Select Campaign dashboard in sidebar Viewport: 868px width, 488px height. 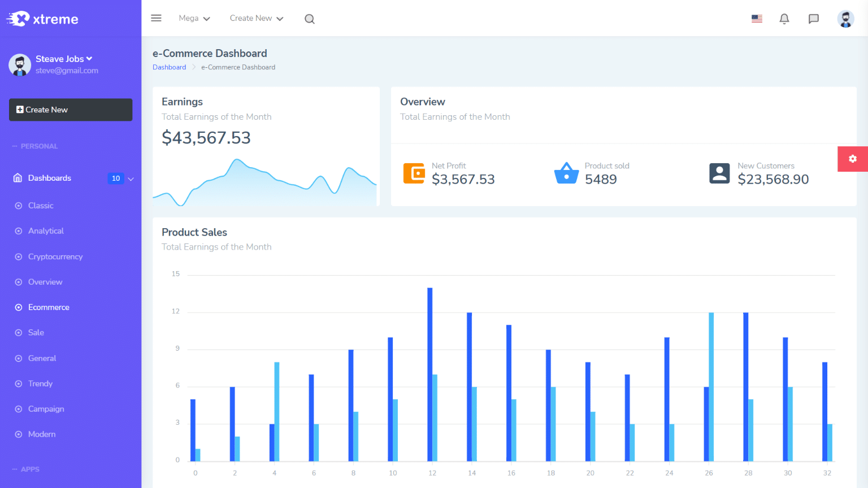[46, 409]
